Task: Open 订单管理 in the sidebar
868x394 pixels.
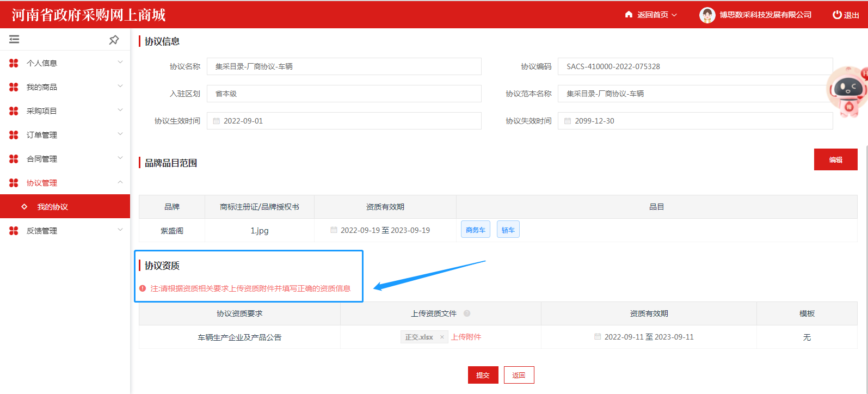Action: (42, 135)
